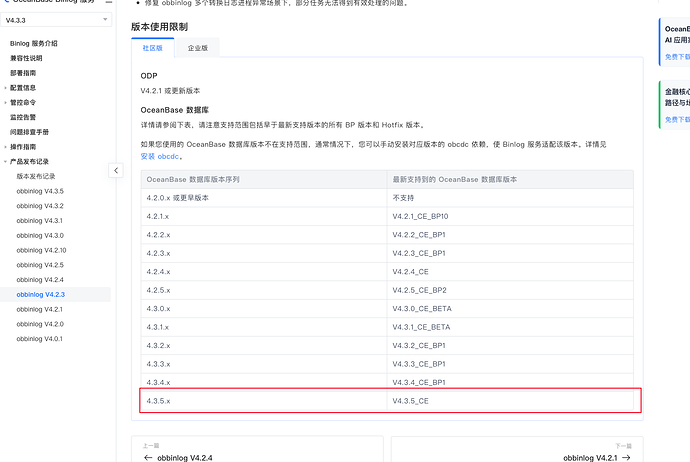Viewport: 690px width, 462px height.
Task: Switch to the 社区版 tab
Action: [153, 48]
